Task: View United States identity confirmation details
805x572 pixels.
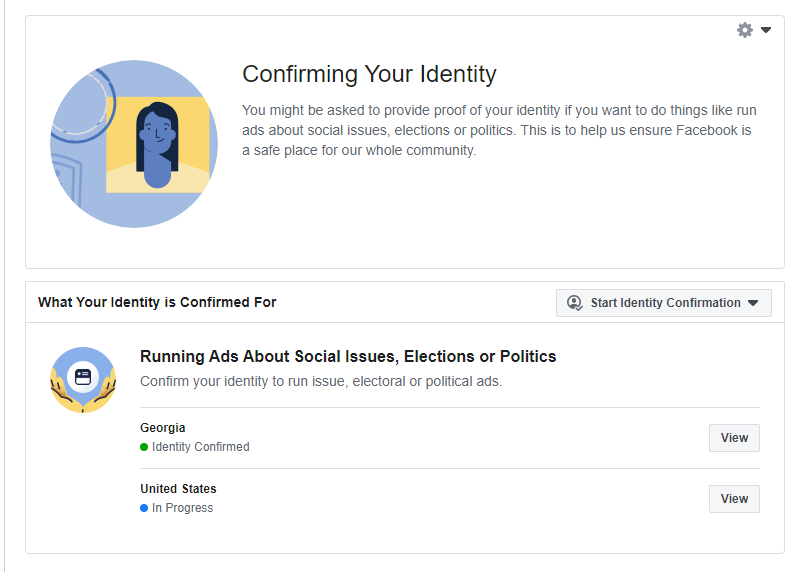Action: (x=734, y=499)
